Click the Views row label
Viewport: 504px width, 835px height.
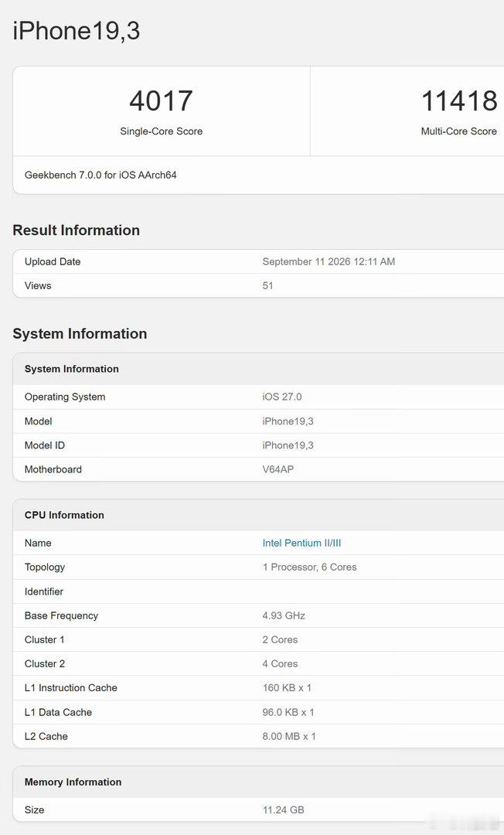pyautogui.click(x=38, y=286)
